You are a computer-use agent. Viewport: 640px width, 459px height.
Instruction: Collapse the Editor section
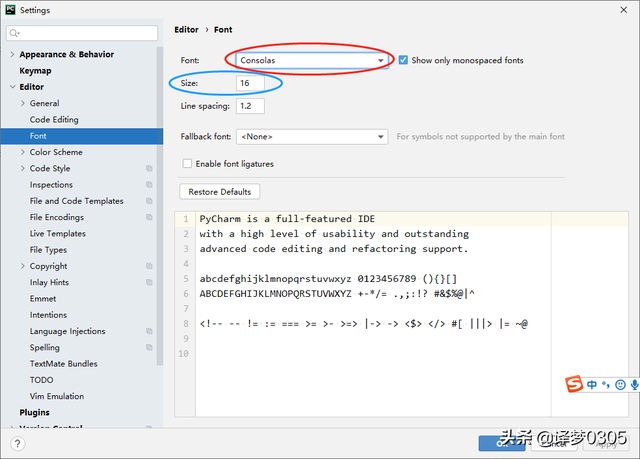(12, 87)
